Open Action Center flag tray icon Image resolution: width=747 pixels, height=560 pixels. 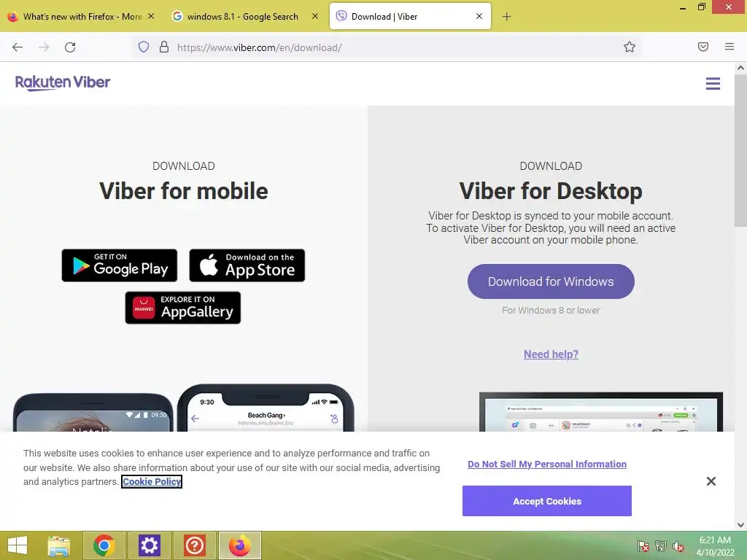click(x=643, y=545)
